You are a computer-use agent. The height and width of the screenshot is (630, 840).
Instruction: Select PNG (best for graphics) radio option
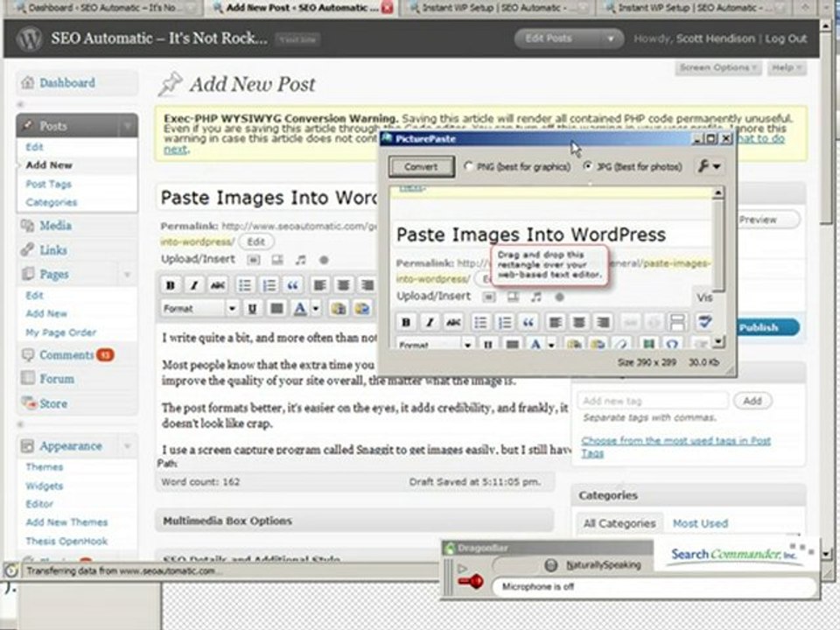click(x=468, y=166)
